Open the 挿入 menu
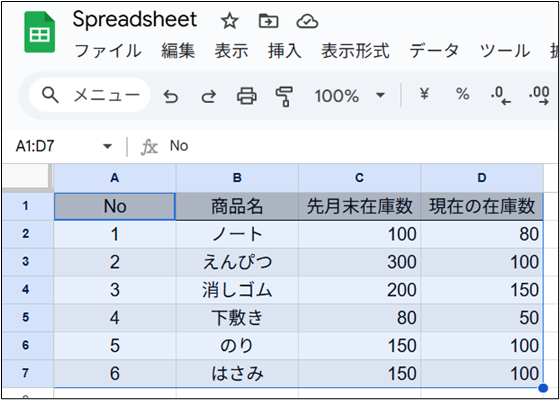Screen dimensions: 560x400 285,51
